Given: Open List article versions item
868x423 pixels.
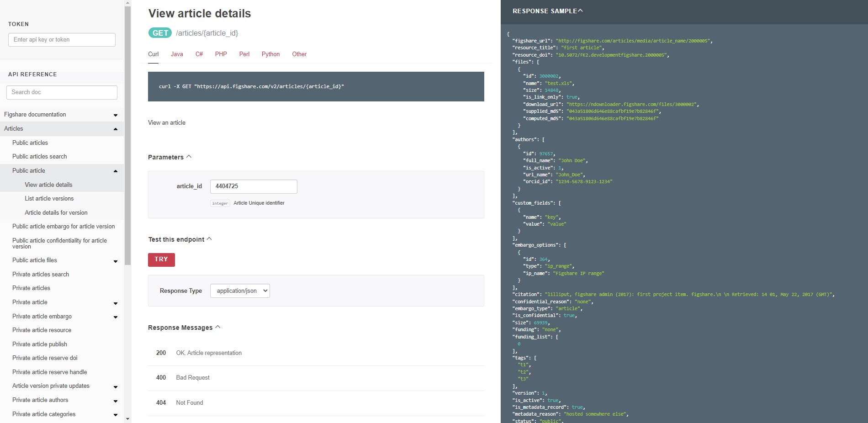Looking at the screenshot, I should point(49,199).
